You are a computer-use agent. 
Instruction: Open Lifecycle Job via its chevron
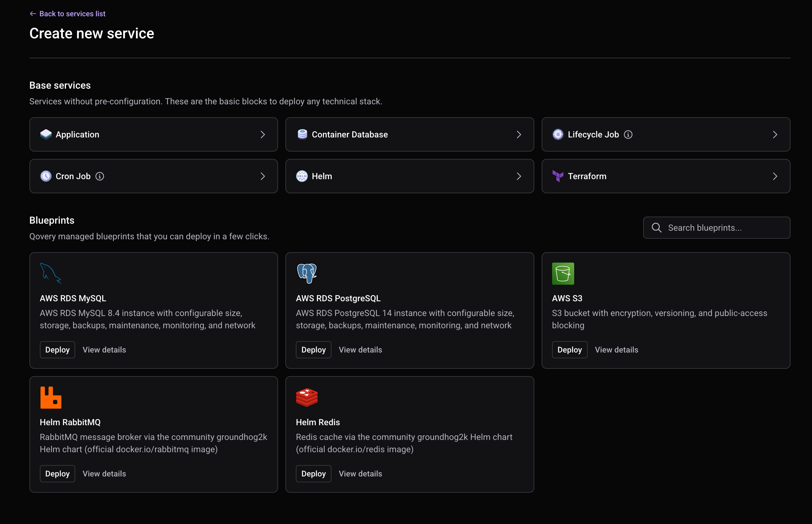[775, 135]
